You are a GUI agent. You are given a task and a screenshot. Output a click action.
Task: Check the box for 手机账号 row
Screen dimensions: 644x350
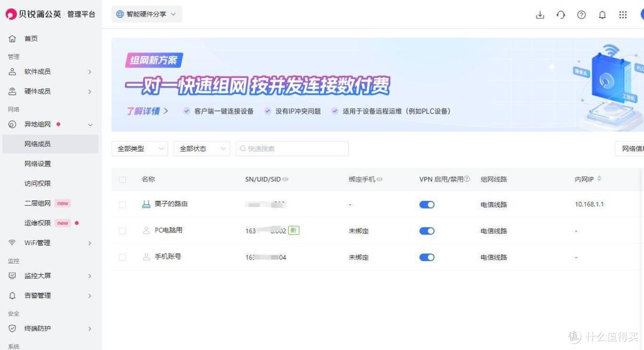click(122, 257)
